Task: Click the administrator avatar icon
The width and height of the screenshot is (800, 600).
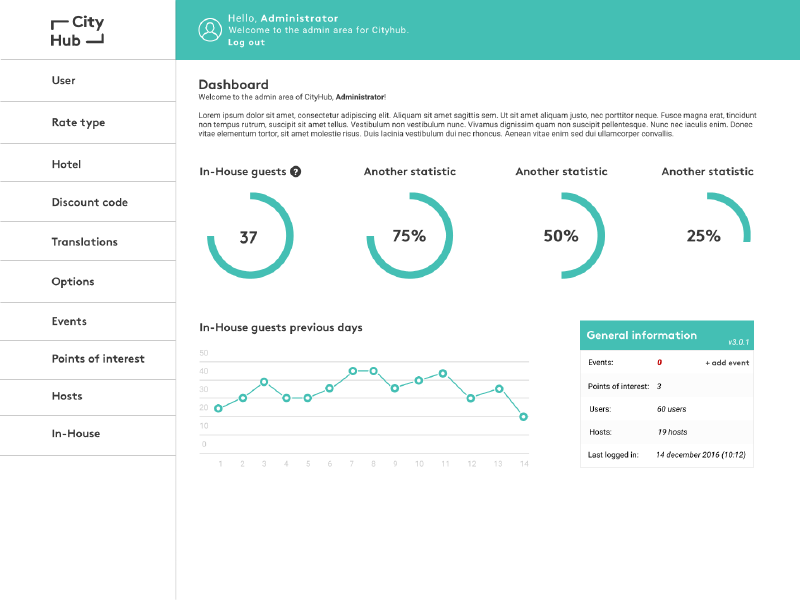Action: 210,30
